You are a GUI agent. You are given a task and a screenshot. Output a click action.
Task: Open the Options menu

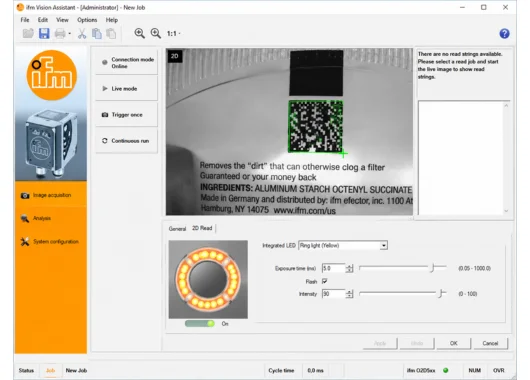tap(87, 20)
